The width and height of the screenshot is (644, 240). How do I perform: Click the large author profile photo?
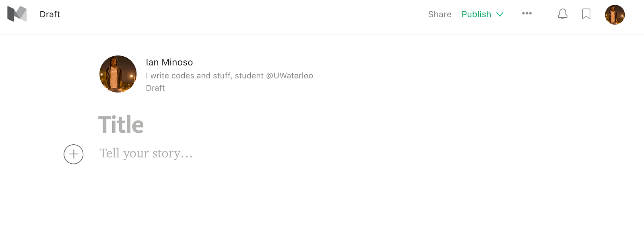(x=118, y=74)
